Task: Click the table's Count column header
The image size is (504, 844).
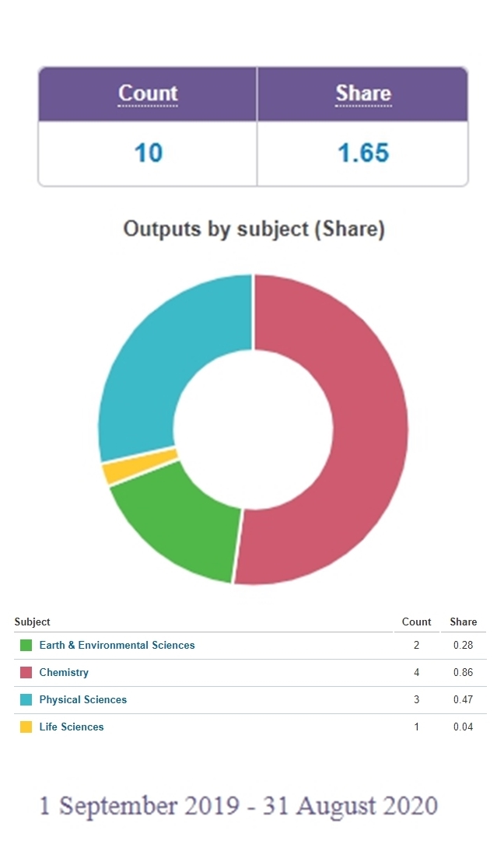Action: click(416, 622)
